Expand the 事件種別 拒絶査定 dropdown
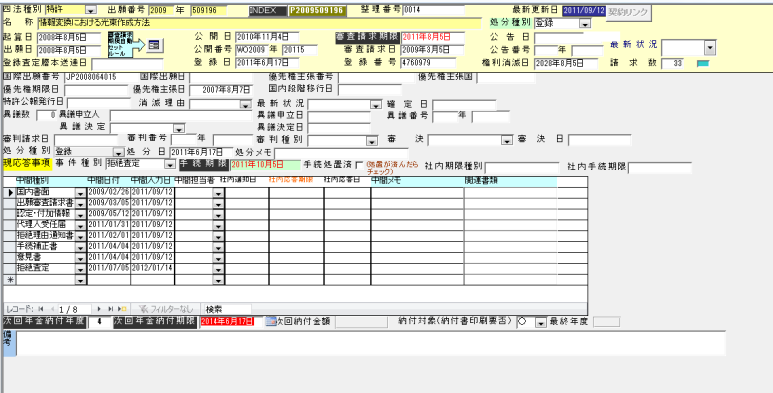Viewport: 773px width, 393px height. coord(170,164)
